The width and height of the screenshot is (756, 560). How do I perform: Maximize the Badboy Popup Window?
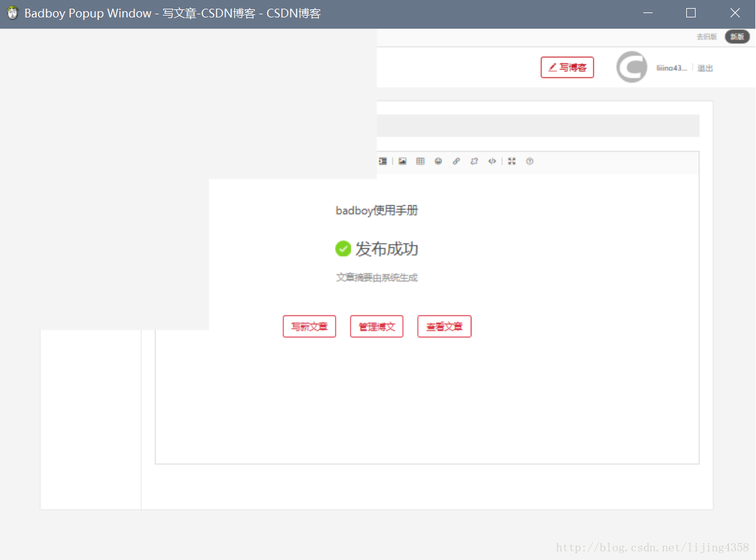click(691, 13)
